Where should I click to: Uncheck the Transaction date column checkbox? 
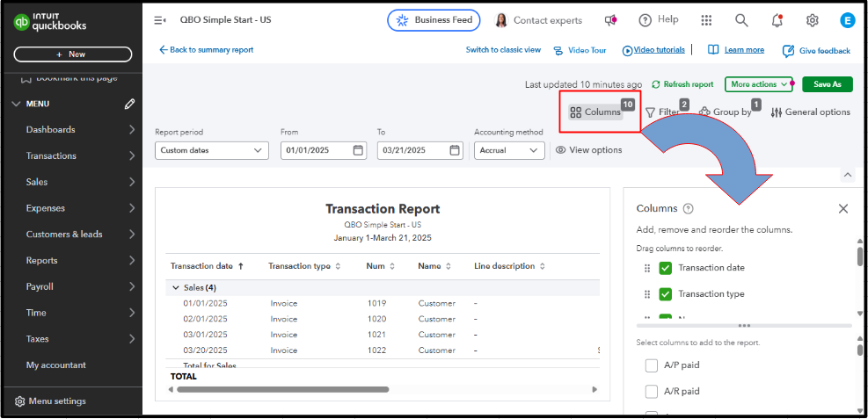(666, 268)
